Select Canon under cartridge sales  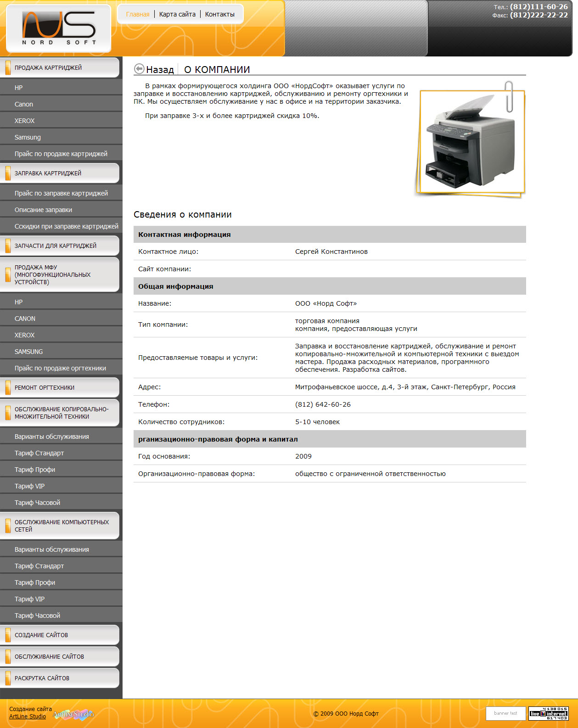click(61, 104)
